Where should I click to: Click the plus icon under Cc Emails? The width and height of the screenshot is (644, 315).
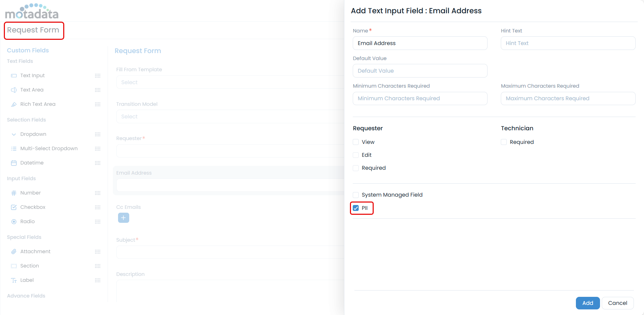[124, 218]
